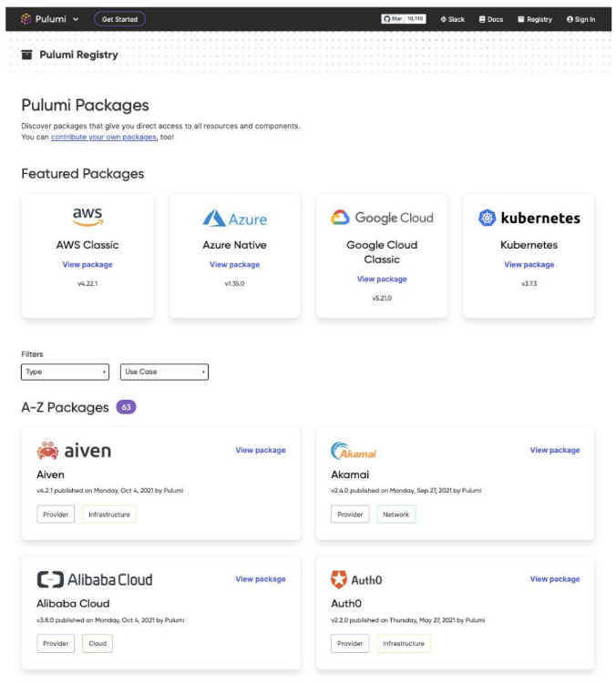Follow the 'contribute your own packages' link
The height and width of the screenshot is (683, 616).
point(103,137)
